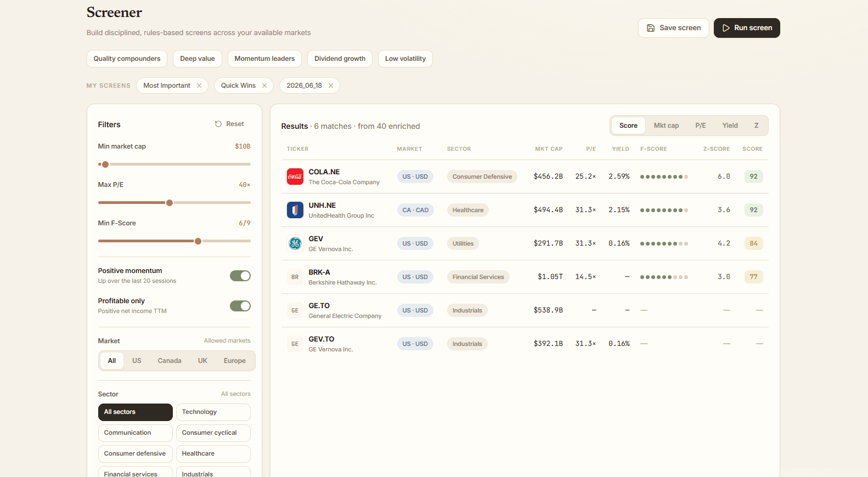Click the GE placeholder icon beside GEV.TO
This screenshot has height=477, width=868.
pos(295,344)
